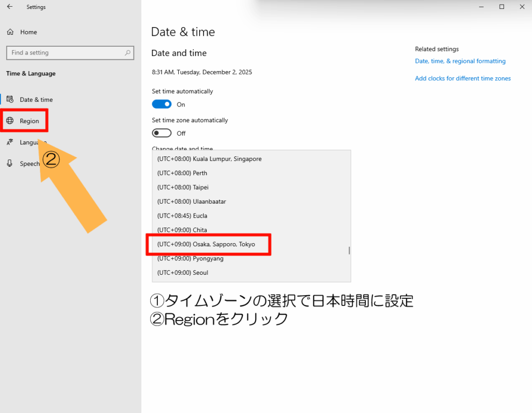532x413 pixels.
Task: Open the Date & time page
Action: point(36,100)
